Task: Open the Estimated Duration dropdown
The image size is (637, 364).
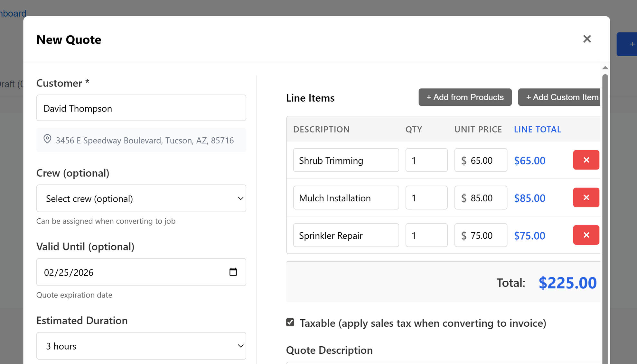Action: pos(141,346)
